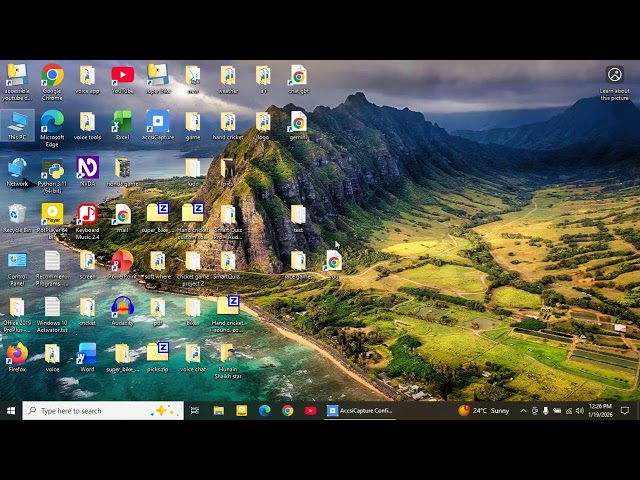Open the Control Panel desktop icon

tap(17, 268)
